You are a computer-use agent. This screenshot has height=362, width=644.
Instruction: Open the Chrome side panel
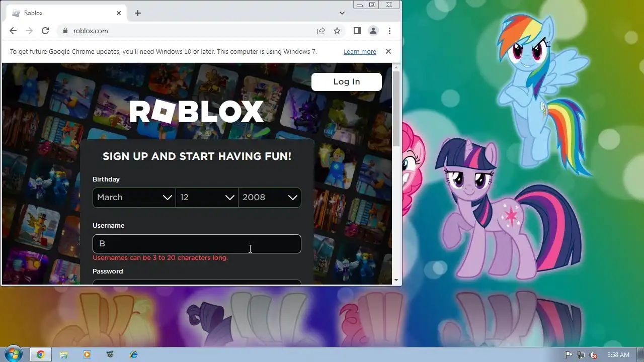point(357,31)
